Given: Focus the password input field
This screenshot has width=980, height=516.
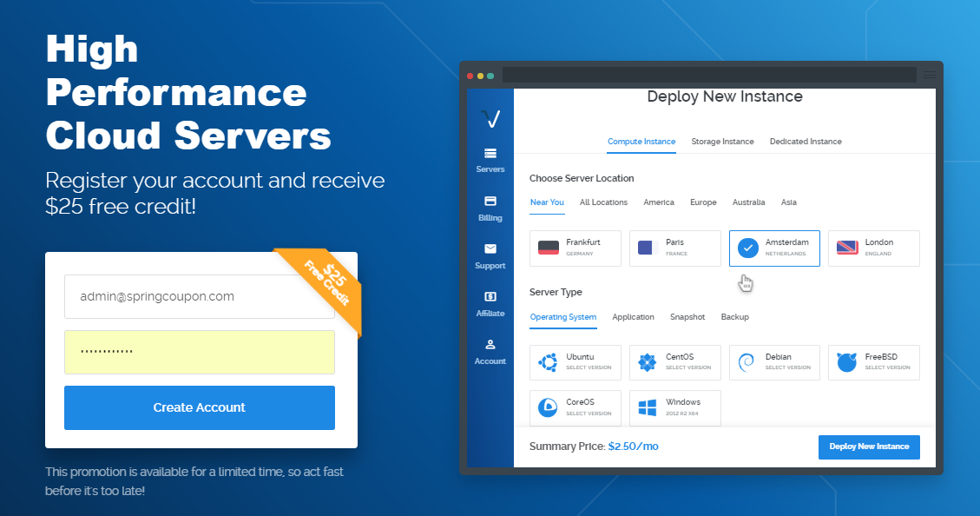Looking at the screenshot, I should 200,352.
